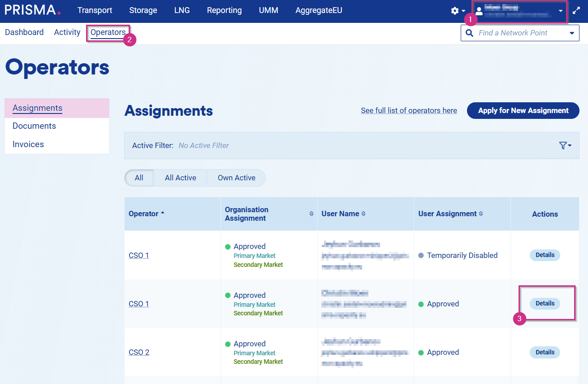Click the search magnifier icon
Image resolution: width=588 pixels, height=384 pixels.
[469, 33]
